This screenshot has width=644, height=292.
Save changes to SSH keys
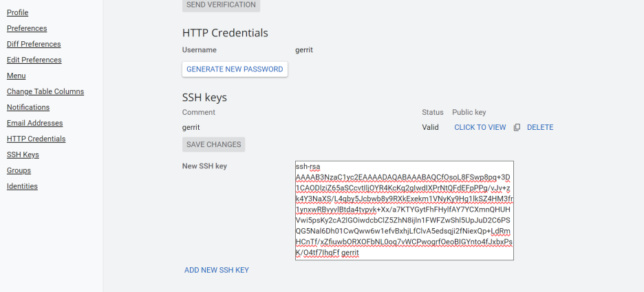point(213,144)
